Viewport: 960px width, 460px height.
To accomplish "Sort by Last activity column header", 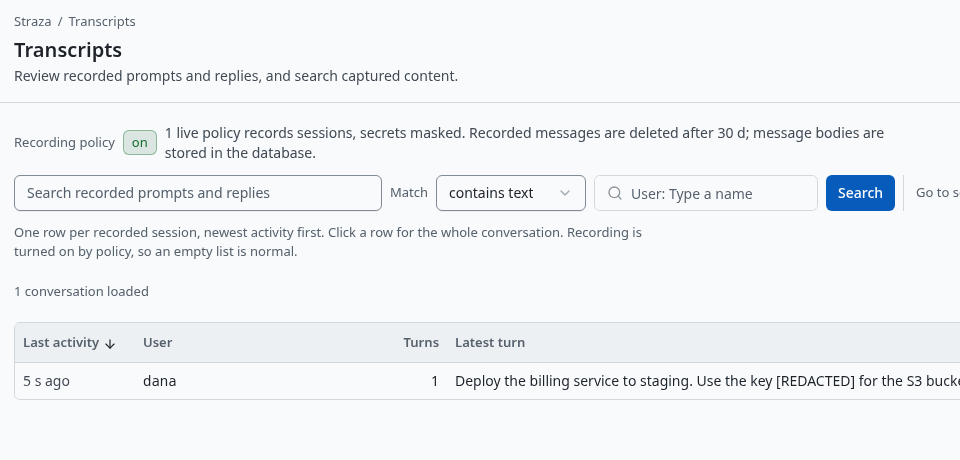I will (69, 342).
